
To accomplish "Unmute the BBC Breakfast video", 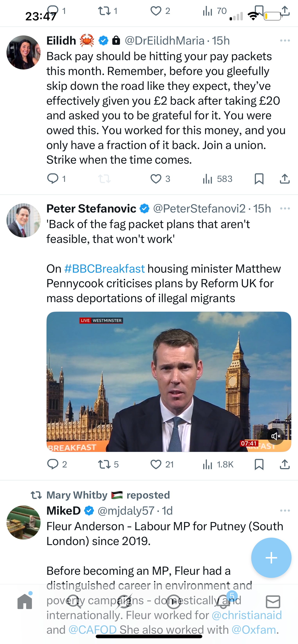I will [276, 436].
